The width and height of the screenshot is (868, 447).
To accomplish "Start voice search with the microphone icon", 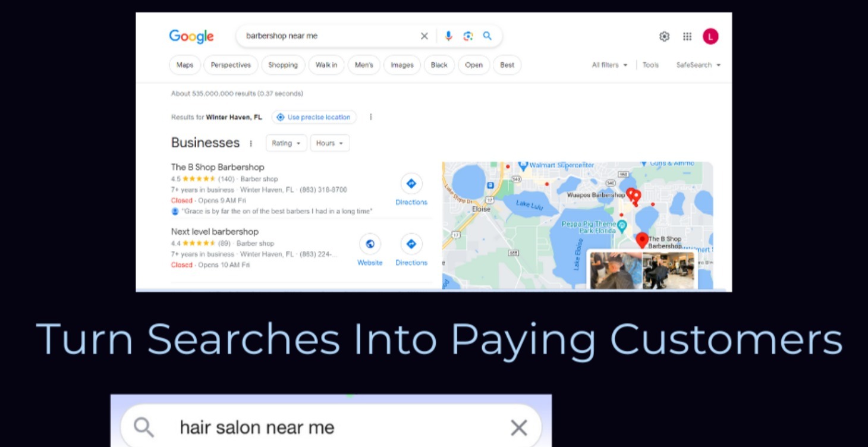I will click(x=448, y=36).
